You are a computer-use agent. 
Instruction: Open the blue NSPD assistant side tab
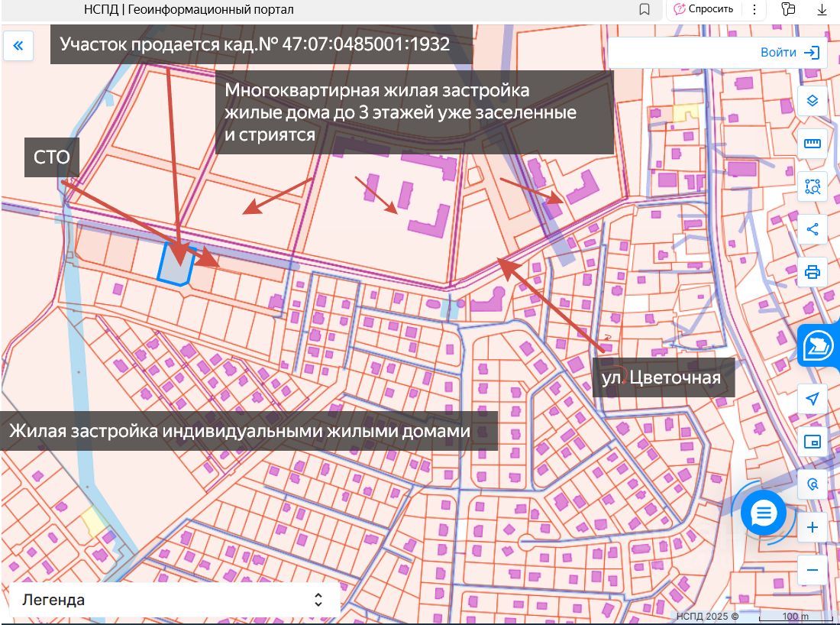[819, 345]
